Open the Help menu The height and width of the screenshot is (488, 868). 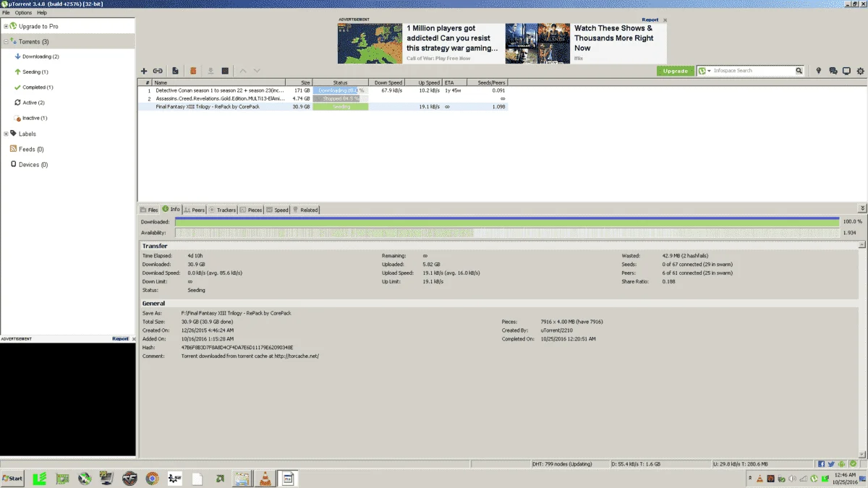coord(42,13)
